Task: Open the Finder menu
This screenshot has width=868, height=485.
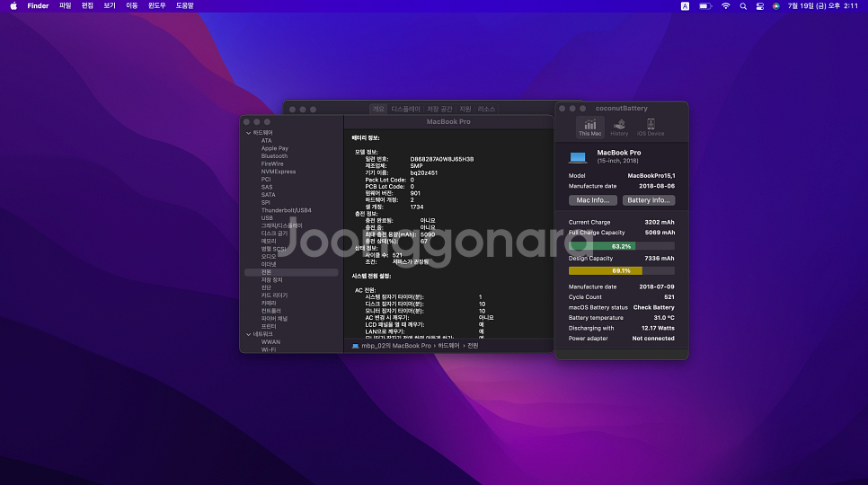Action: (38, 5)
